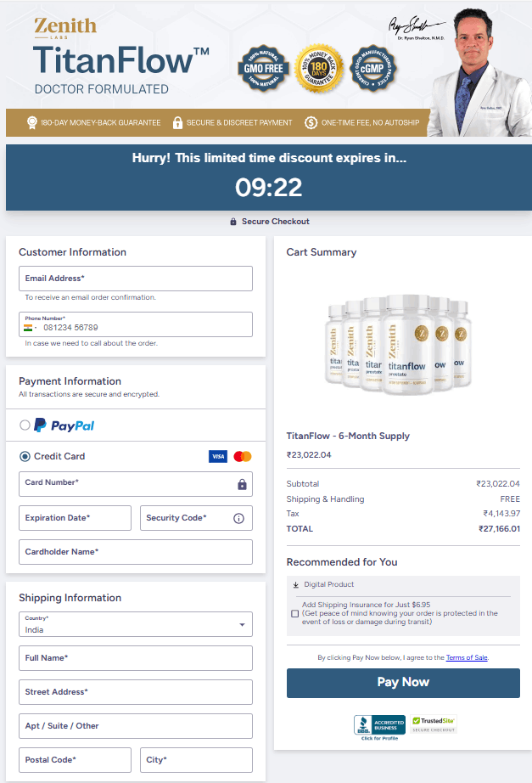
Task: Click the GMO Free badge
Action: pyautogui.click(x=264, y=69)
